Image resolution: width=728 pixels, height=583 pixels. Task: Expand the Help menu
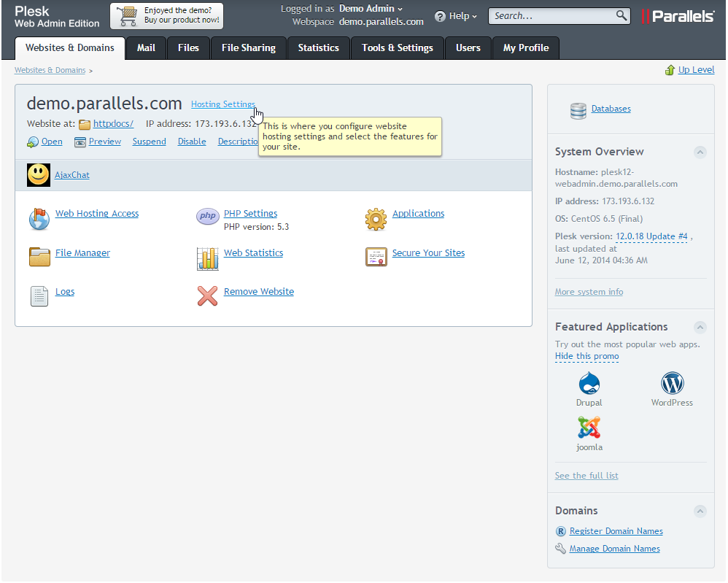click(x=456, y=16)
